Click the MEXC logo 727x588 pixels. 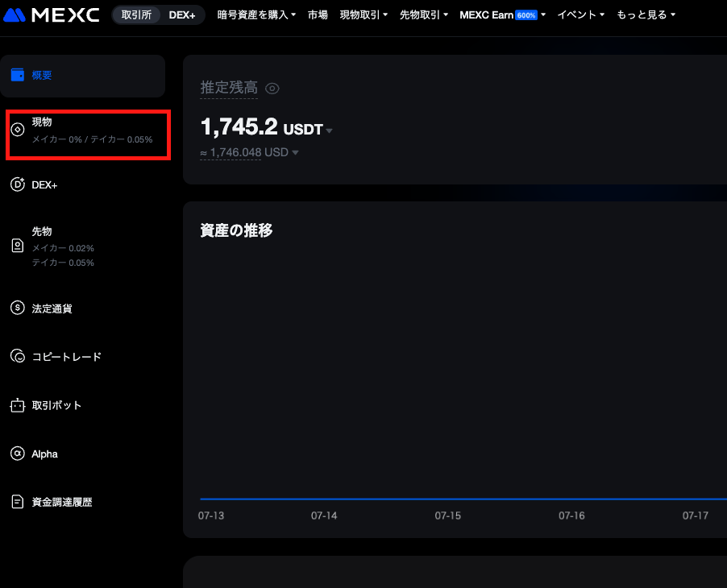(52, 14)
